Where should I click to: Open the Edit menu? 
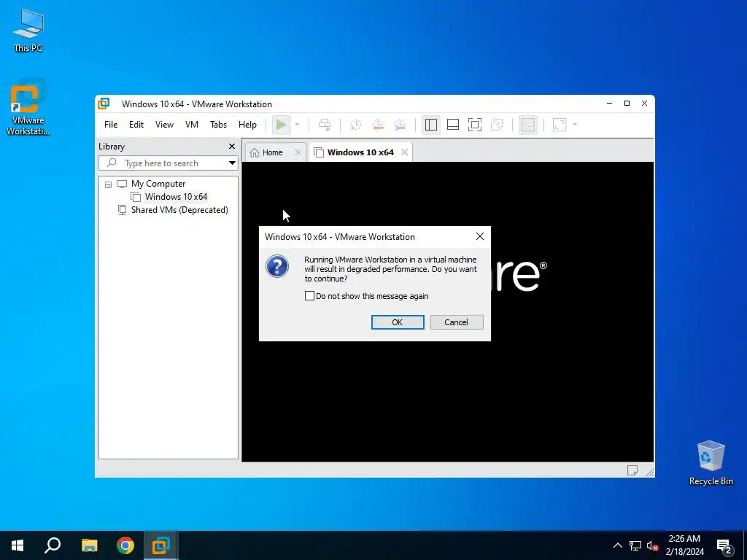136,125
